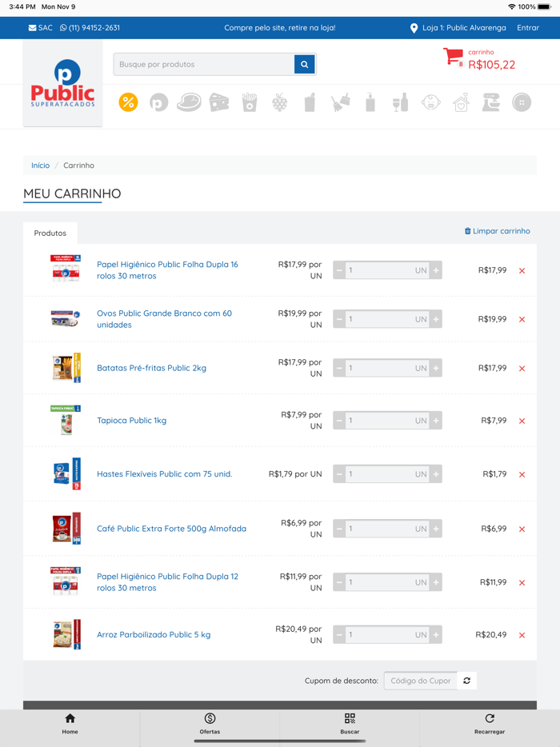
Task: Remove Hastes Flexíveis from cart
Action: pos(522,474)
